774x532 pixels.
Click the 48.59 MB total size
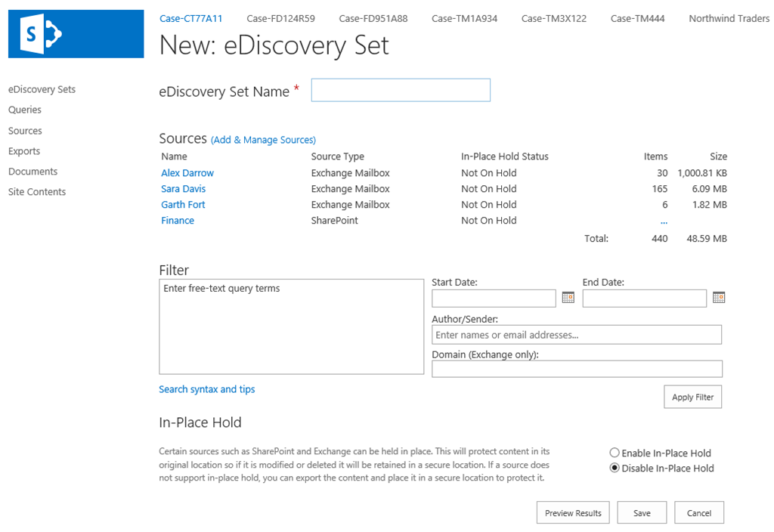pos(707,238)
